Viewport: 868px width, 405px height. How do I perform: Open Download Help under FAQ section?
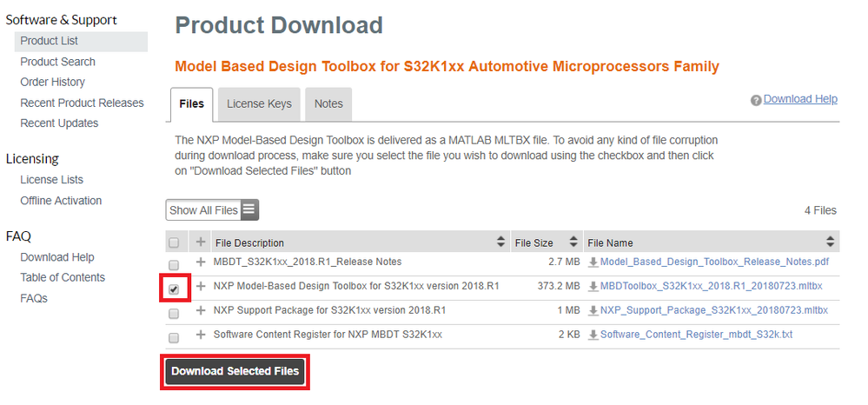tap(57, 257)
